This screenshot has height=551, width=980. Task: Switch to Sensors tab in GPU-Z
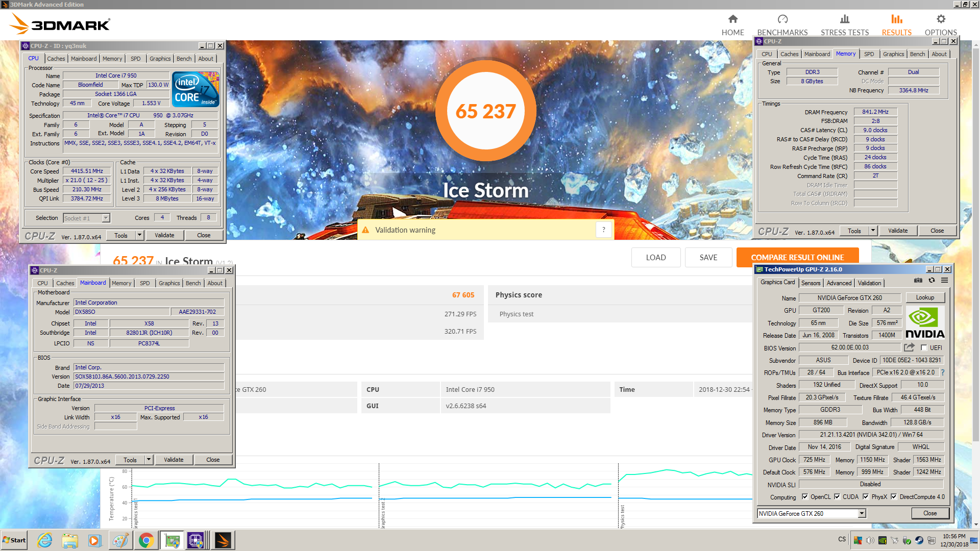[811, 283]
